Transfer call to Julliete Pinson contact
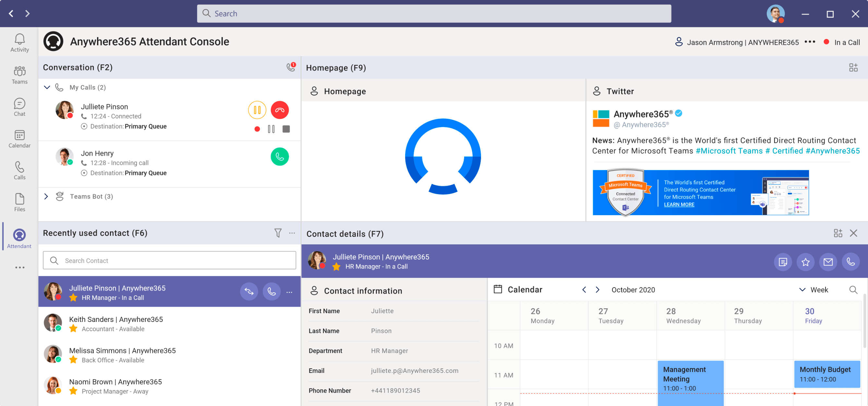The image size is (868, 406). 249,291
